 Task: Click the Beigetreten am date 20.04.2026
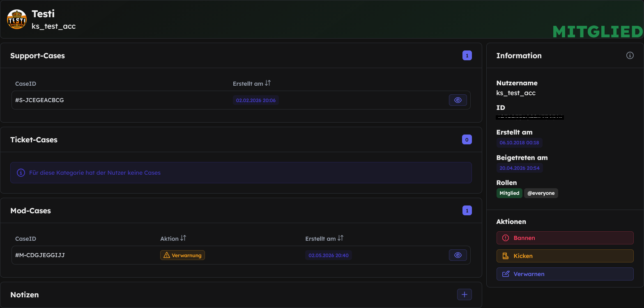[x=520, y=168]
